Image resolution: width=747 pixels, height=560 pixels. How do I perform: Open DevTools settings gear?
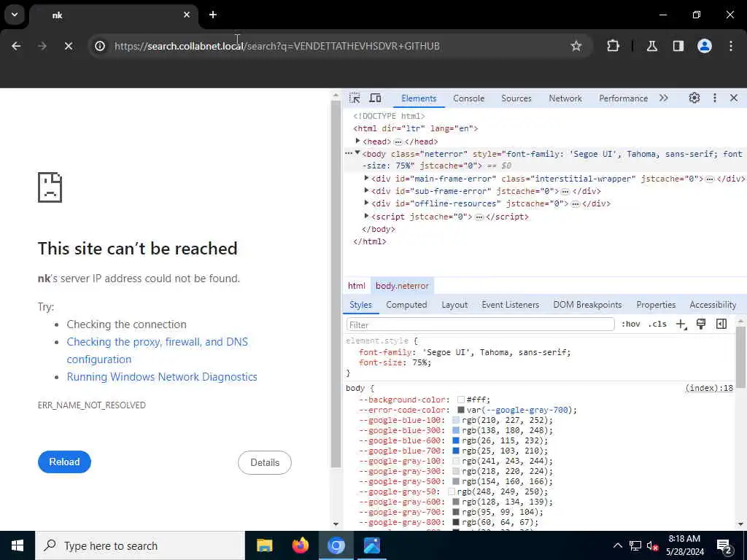[694, 98]
